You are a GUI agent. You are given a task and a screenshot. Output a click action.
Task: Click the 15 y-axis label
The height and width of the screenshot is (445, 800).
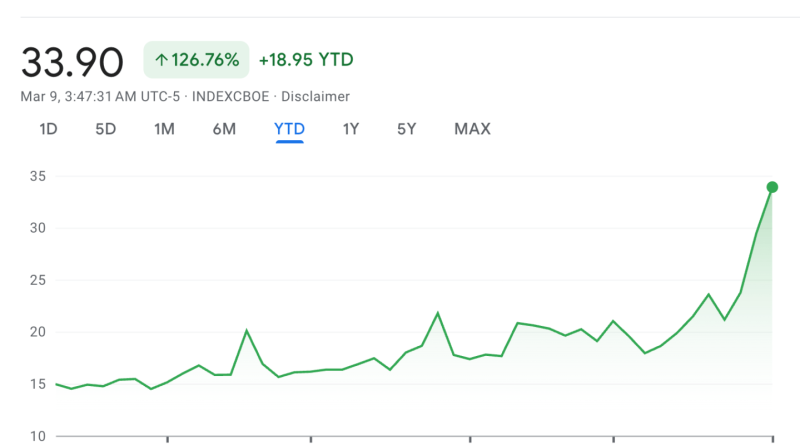(39, 384)
